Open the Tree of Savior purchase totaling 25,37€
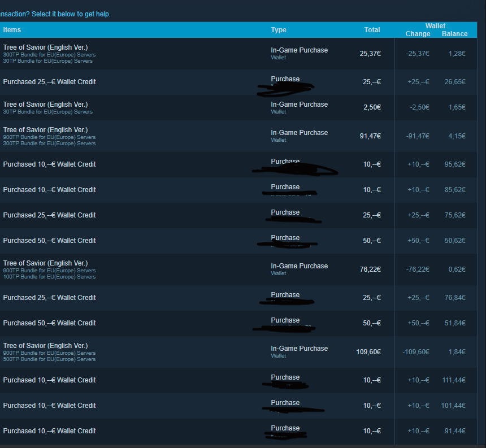 point(238,54)
